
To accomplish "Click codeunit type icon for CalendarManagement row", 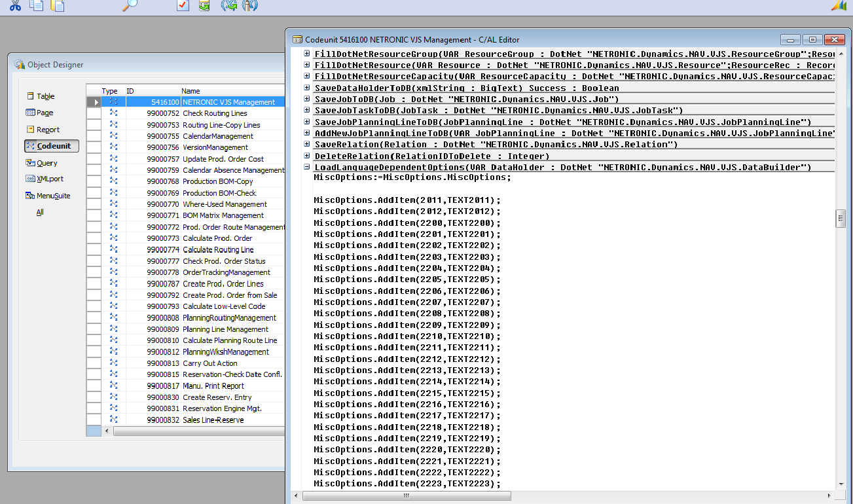I will tap(113, 136).
